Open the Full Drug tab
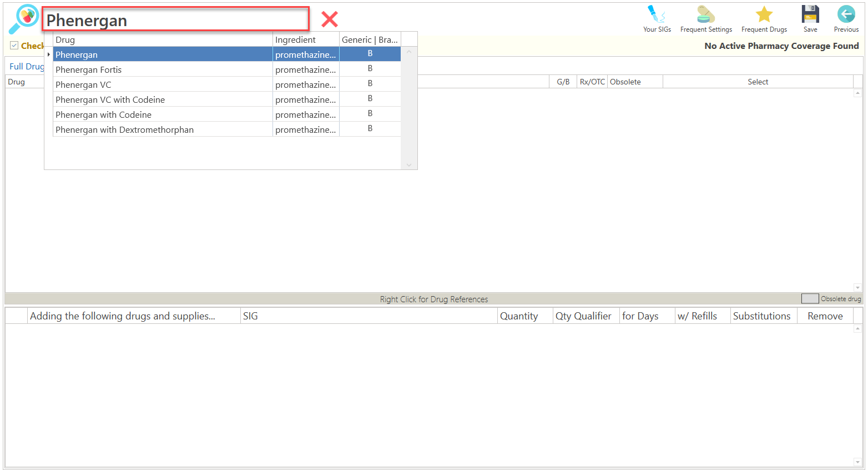Image resolution: width=868 pixels, height=470 pixels. pos(27,67)
